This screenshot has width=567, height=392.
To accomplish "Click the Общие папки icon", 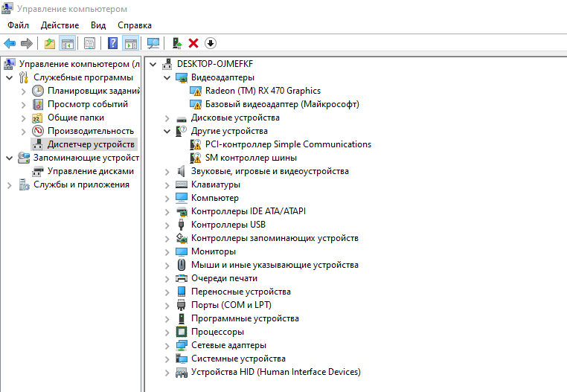I will coord(38,118).
